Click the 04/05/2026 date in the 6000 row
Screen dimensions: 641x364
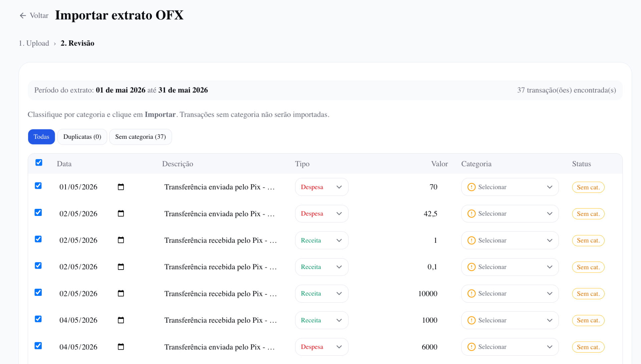[x=92, y=347]
